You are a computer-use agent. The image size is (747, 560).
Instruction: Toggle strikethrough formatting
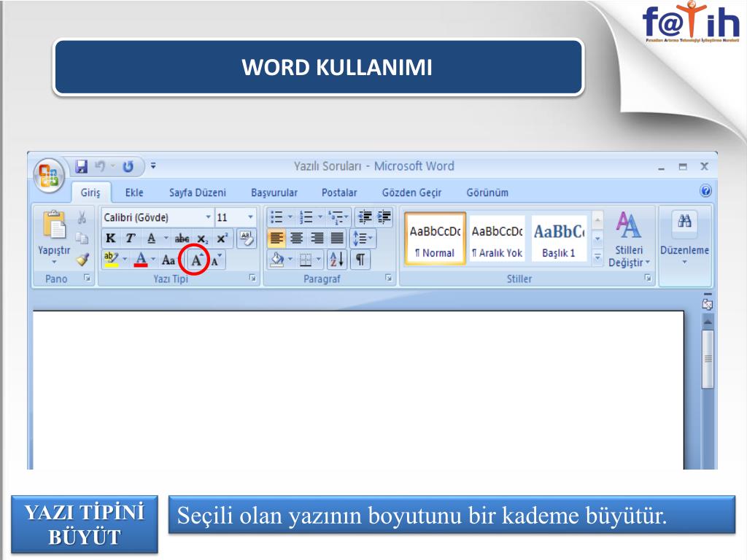click(x=182, y=238)
